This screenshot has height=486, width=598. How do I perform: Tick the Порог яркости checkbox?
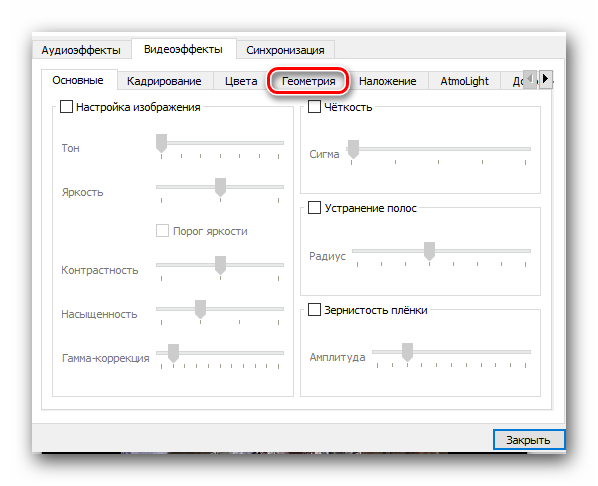click(x=162, y=231)
